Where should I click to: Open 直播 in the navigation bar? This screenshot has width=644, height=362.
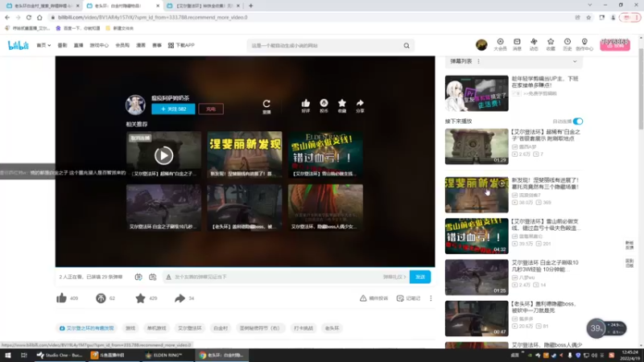click(78, 45)
